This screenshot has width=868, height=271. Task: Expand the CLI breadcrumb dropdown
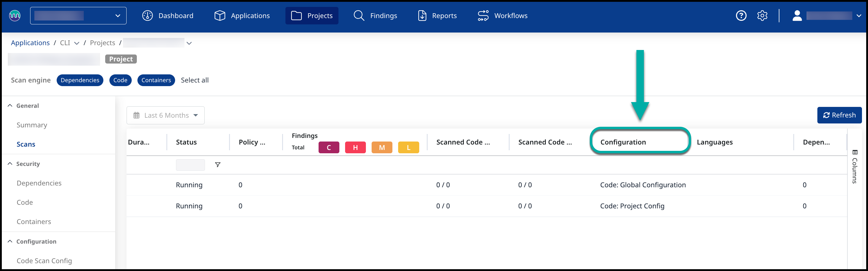[77, 43]
